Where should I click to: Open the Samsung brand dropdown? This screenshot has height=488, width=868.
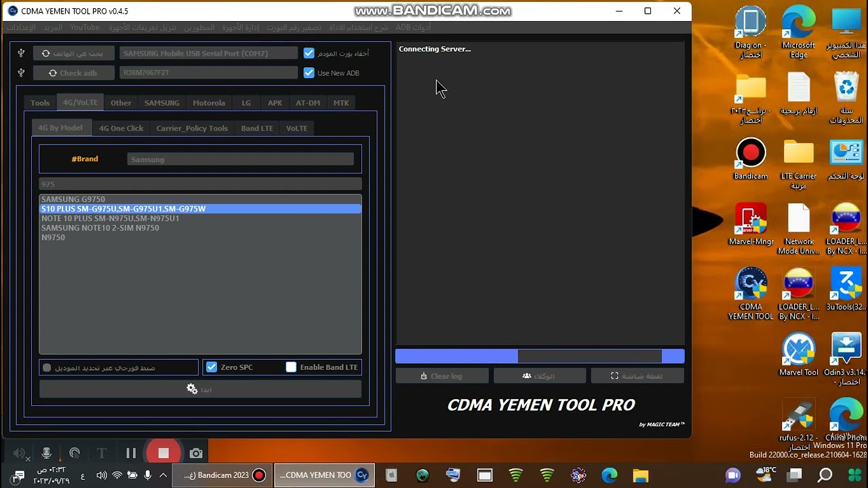tap(240, 159)
